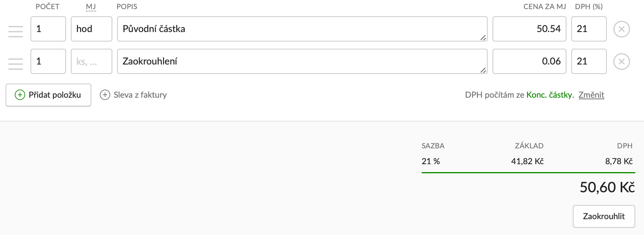The image size is (644, 235).
Task: Open the Změnit link
Action: 591,95
